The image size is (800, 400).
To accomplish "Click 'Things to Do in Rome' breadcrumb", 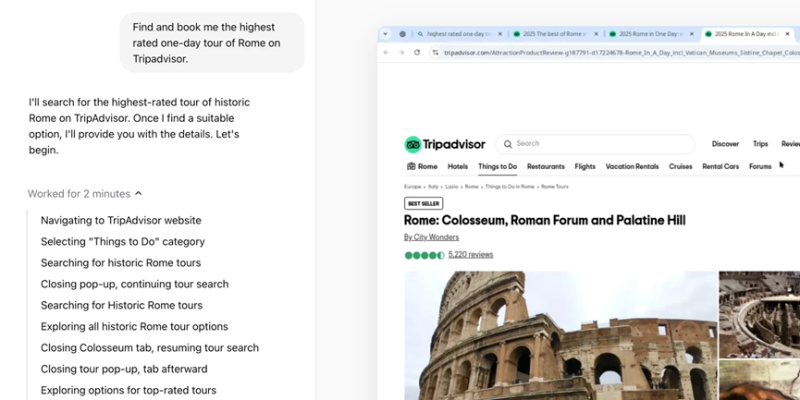I will [510, 186].
